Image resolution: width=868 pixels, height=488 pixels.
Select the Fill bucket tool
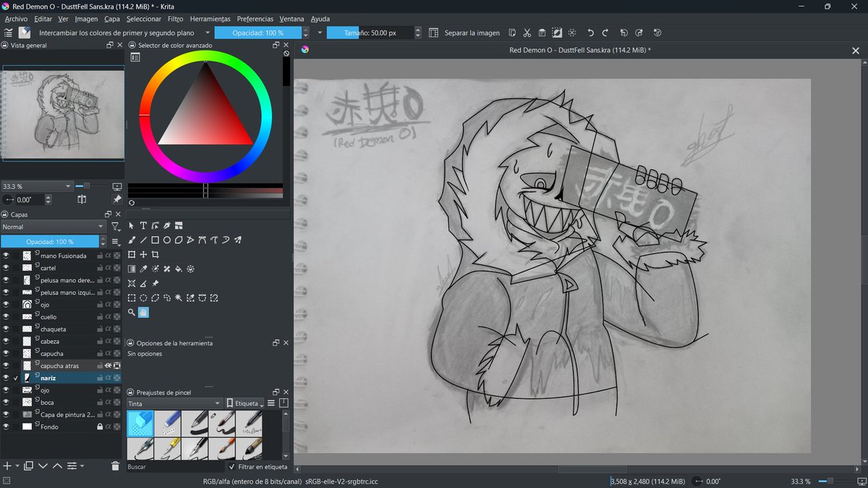(179, 269)
